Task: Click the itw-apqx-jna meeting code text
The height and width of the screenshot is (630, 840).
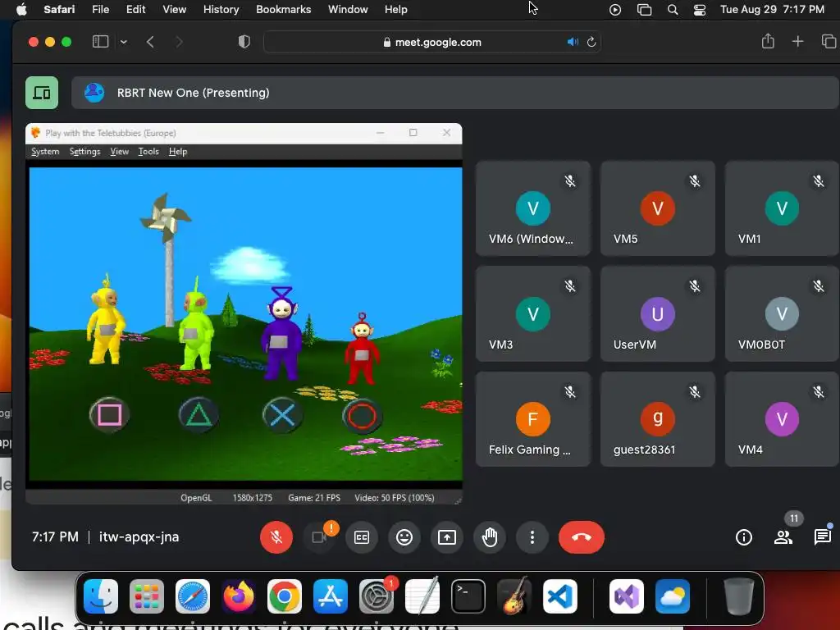Action: [139, 536]
